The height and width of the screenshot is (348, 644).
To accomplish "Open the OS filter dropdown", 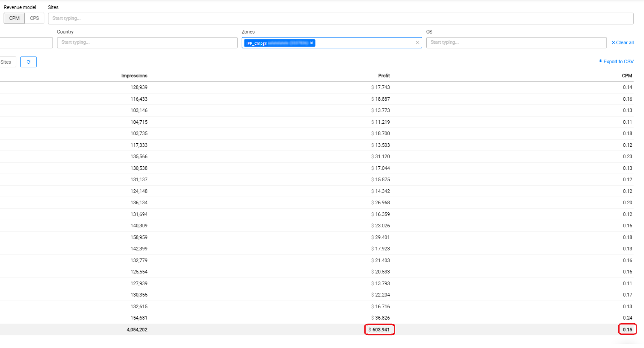I will click(x=516, y=42).
